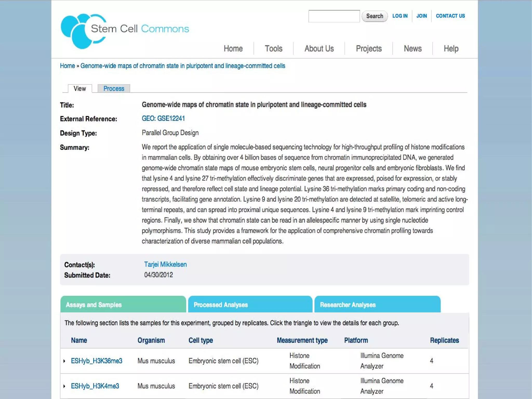Open the Tools menu
Image resolution: width=532 pixels, height=399 pixels.
point(274,49)
